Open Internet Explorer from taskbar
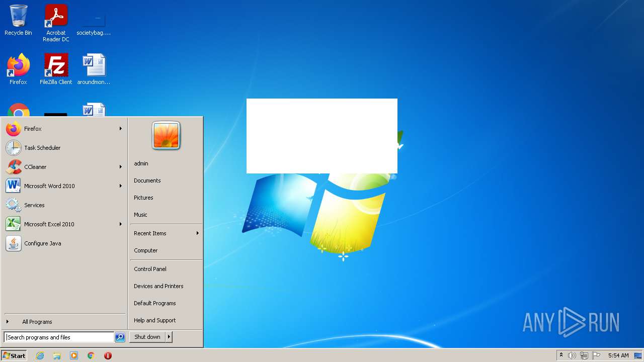This screenshot has width=644, height=362. pos(40,355)
